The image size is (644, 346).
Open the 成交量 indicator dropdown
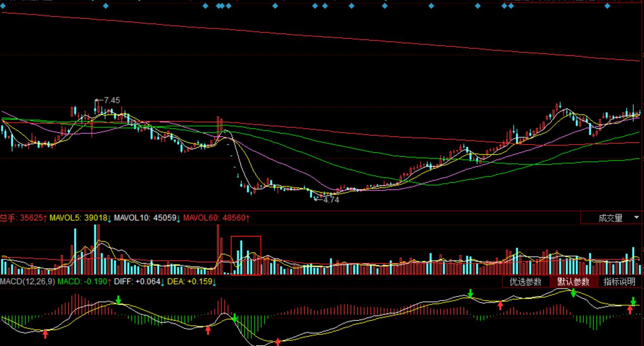coord(612,218)
